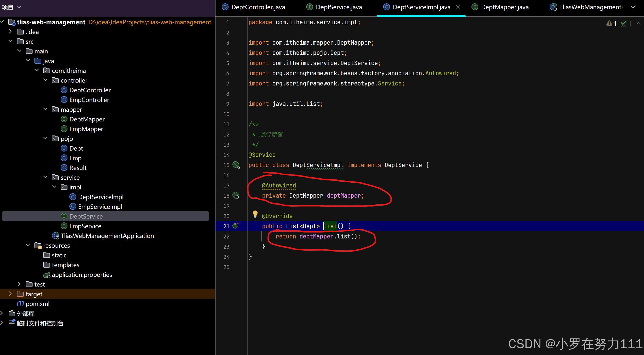
Task: Click the yellow lightbulb intention icon
Action: click(x=255, y=214)
